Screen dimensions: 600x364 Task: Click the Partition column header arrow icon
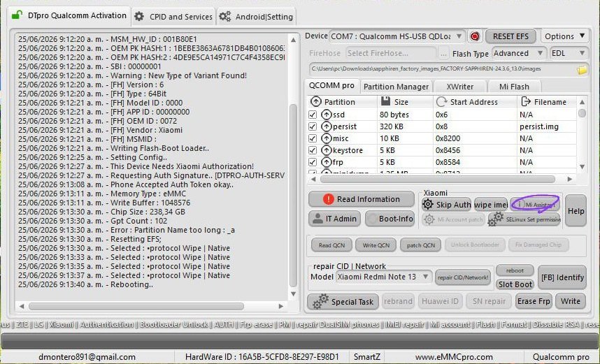click(x=315, y=102)
